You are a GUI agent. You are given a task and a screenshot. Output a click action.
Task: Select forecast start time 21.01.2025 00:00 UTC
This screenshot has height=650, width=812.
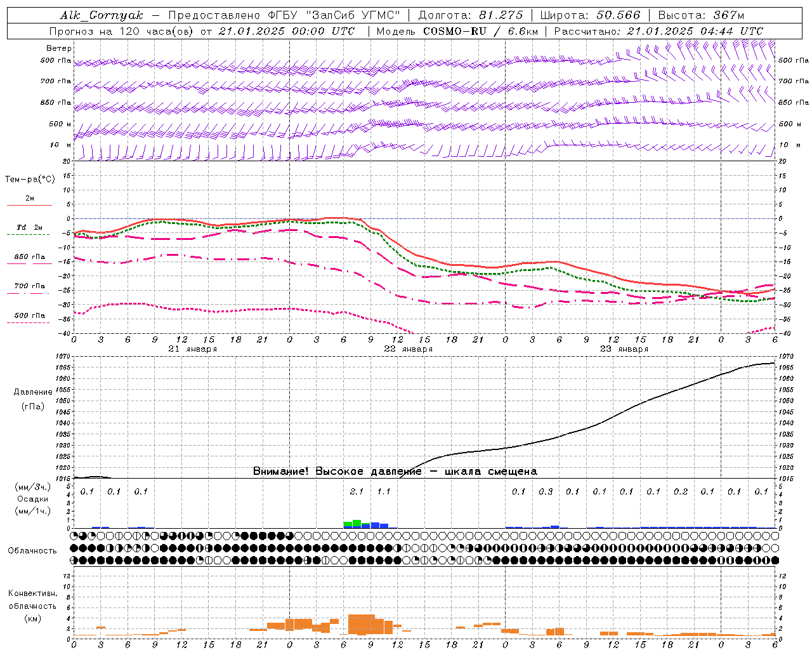(x=287, y=31)
